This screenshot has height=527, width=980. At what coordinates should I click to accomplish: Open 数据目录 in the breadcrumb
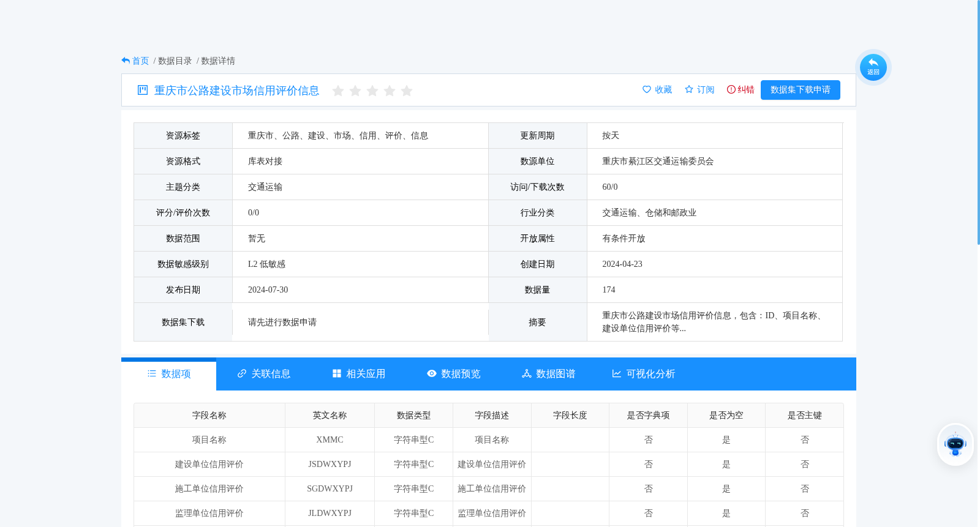175,61
